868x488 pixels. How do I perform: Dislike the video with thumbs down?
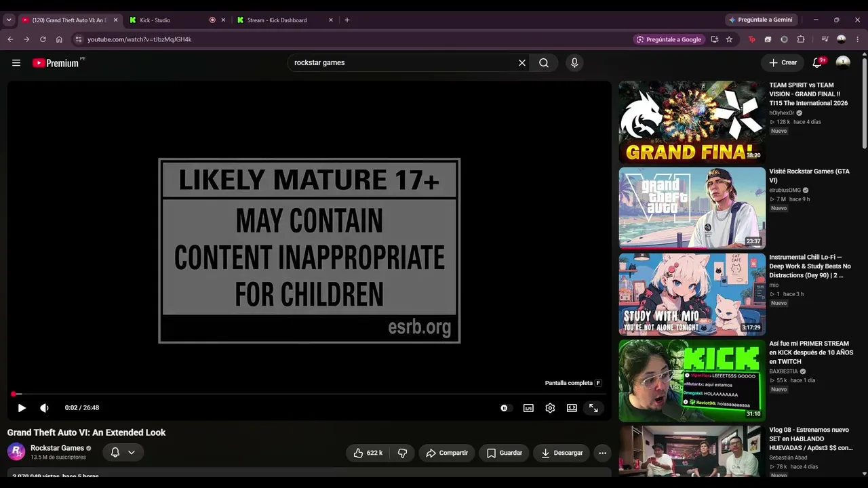[402, 453]
